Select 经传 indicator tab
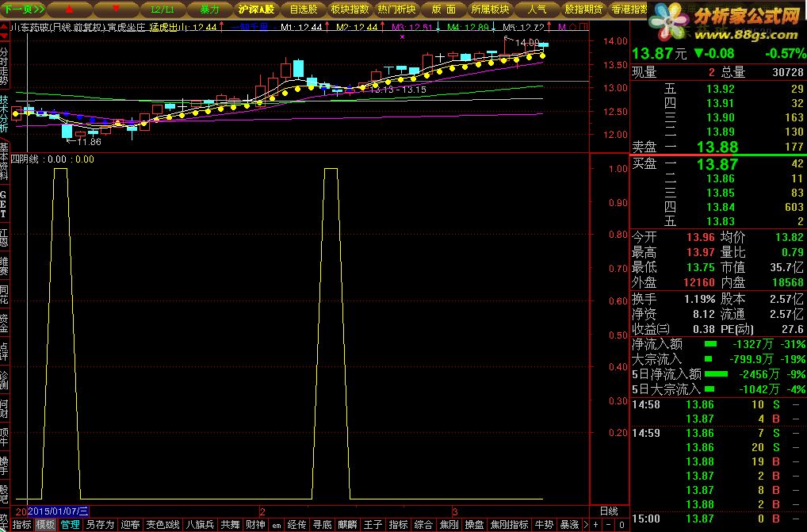 pos(296,525)
